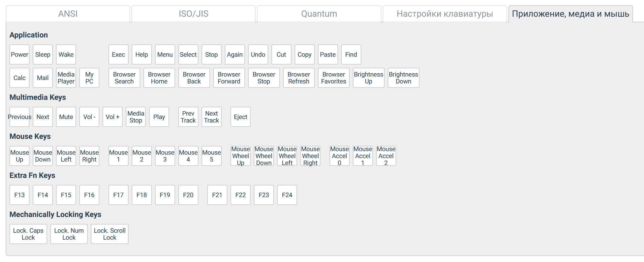The height and width of the screenshot is (262, 644).
Task: Pick the Vol + key
Action: tap(113, 117)
